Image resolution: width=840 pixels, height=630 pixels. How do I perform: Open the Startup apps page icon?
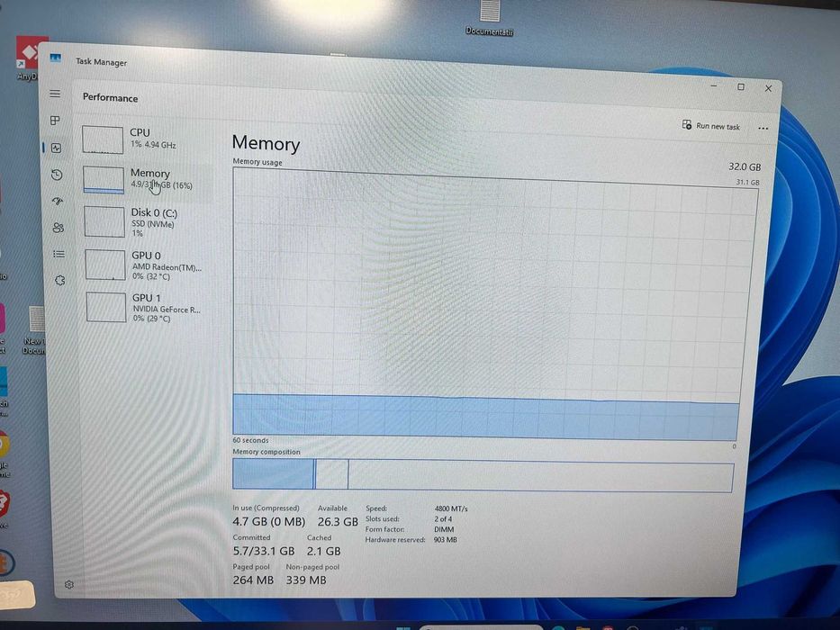[58, 201]
